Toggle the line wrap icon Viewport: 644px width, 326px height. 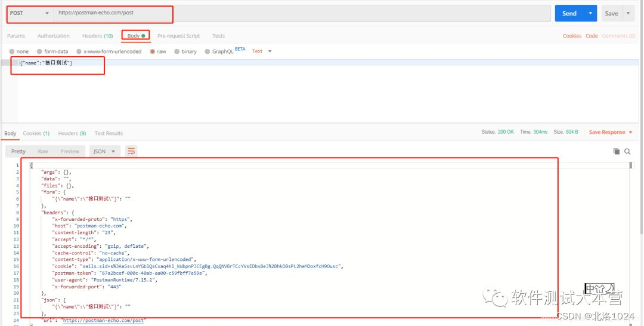pos(131,151)
